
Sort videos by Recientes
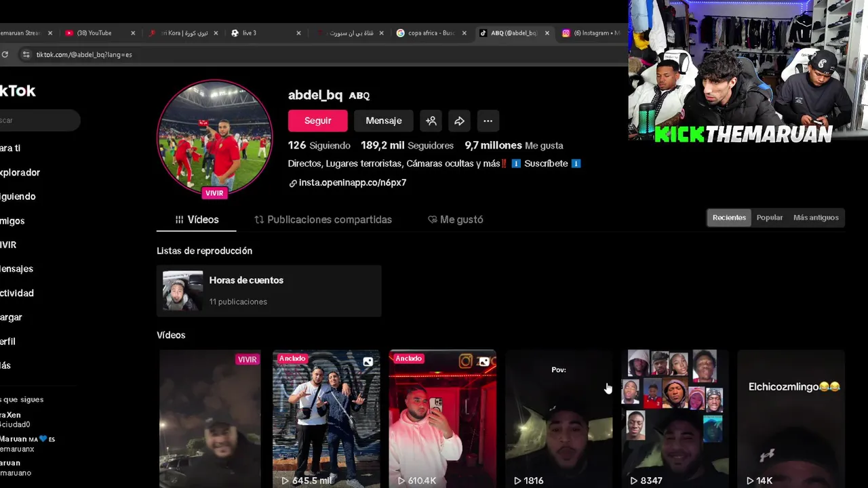729,218
